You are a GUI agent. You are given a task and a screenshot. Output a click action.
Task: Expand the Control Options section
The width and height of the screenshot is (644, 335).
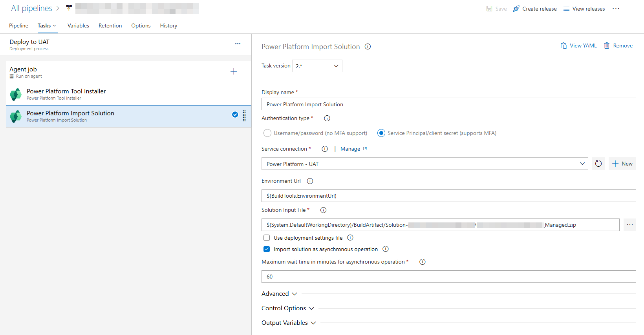tap(288, 308)
